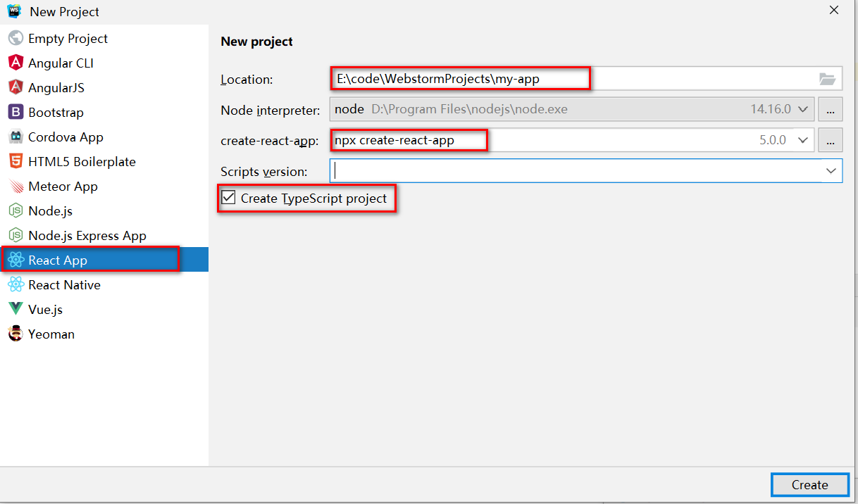Open create-react-app version dropdown arrow
The width and height of the screenshot is (858, 504).
click(804, 140)
